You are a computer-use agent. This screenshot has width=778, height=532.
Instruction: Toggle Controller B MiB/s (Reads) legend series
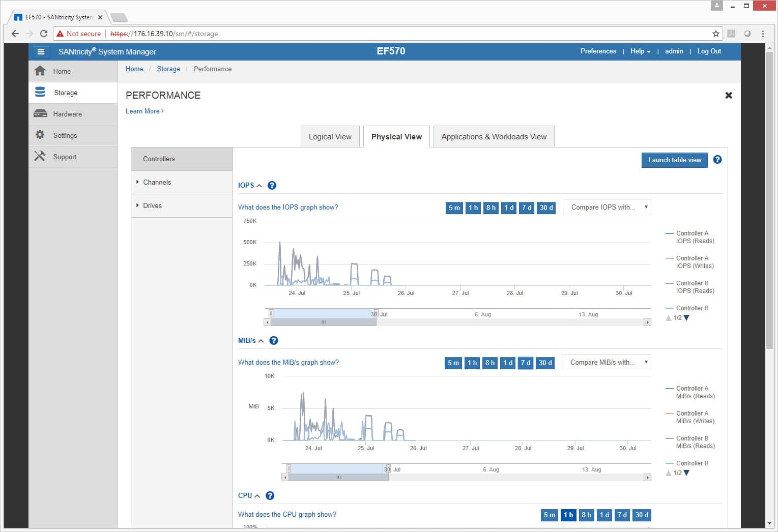tap(690, 442)
